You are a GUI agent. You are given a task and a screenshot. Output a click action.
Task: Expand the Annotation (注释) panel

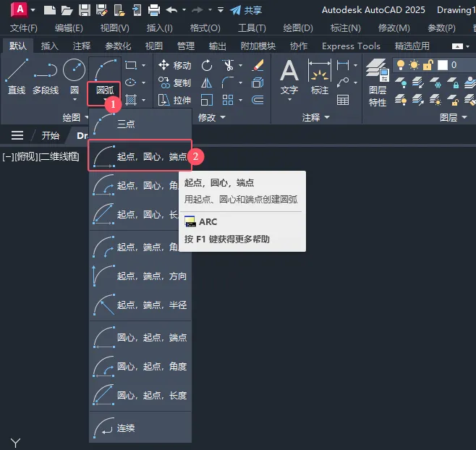click(315, 117)
